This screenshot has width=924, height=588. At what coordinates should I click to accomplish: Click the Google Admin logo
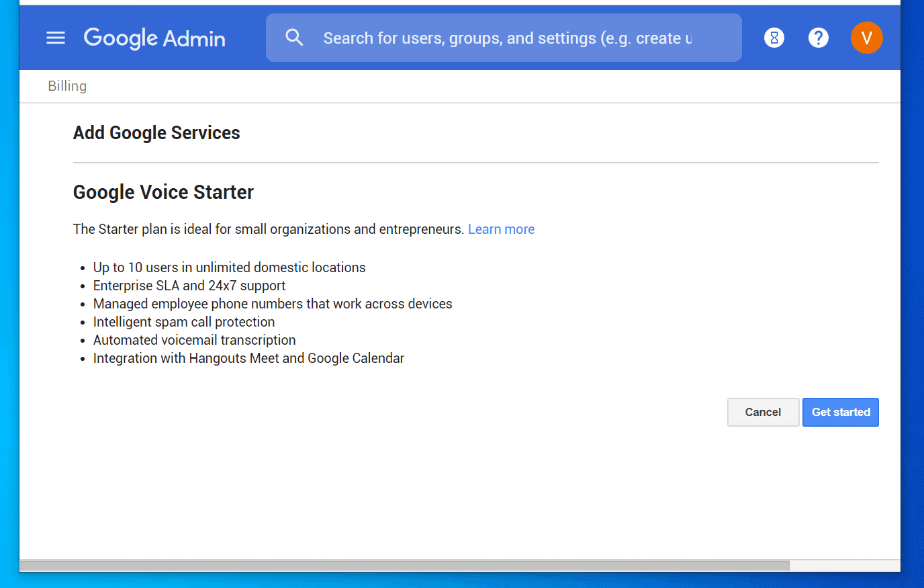tap(154, 38)
